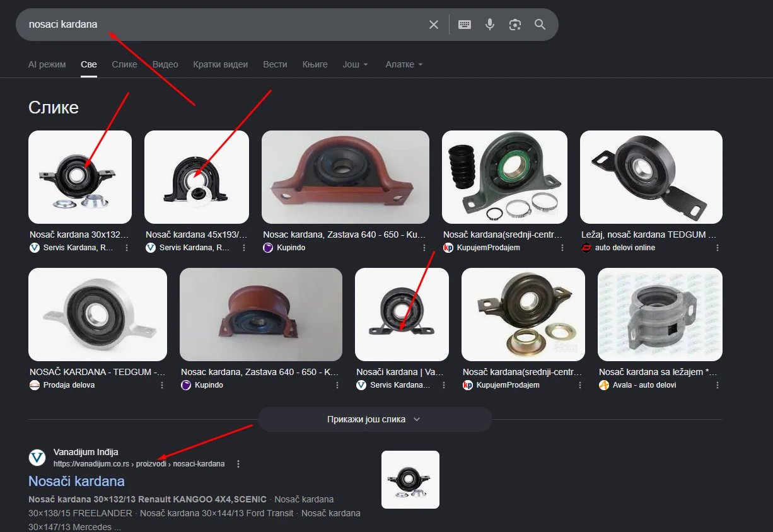Open the on-screen keyboard input tool
The width and height of the screenshot is (773, 532).
coord(465,25)
